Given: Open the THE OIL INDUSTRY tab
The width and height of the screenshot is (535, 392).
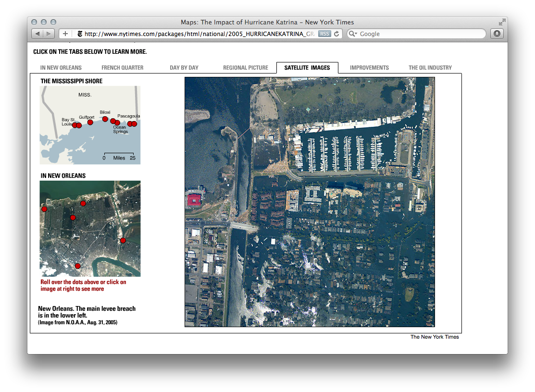Looking at the screenshot, I should tap(430, 68).
